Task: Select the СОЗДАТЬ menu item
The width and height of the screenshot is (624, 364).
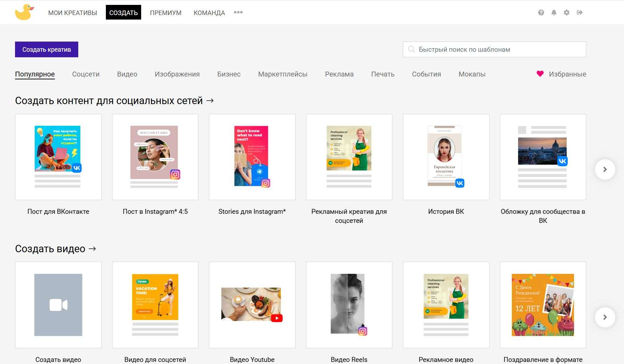Action: pos(123,13)
